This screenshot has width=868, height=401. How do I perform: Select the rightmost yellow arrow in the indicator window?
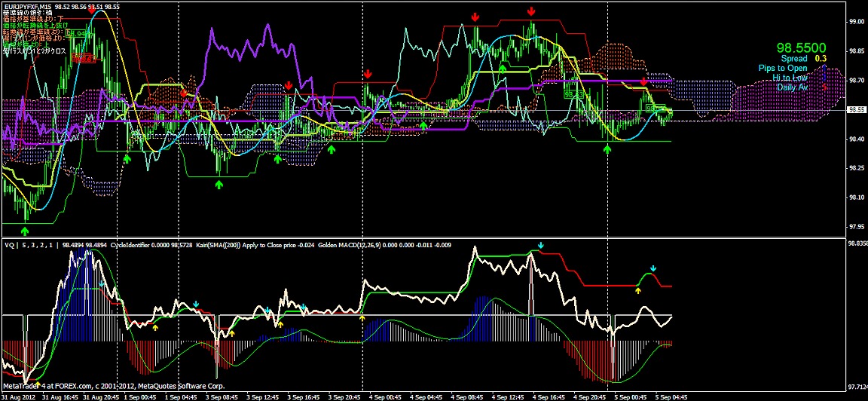pyautogui.click(x=638, y=290)
